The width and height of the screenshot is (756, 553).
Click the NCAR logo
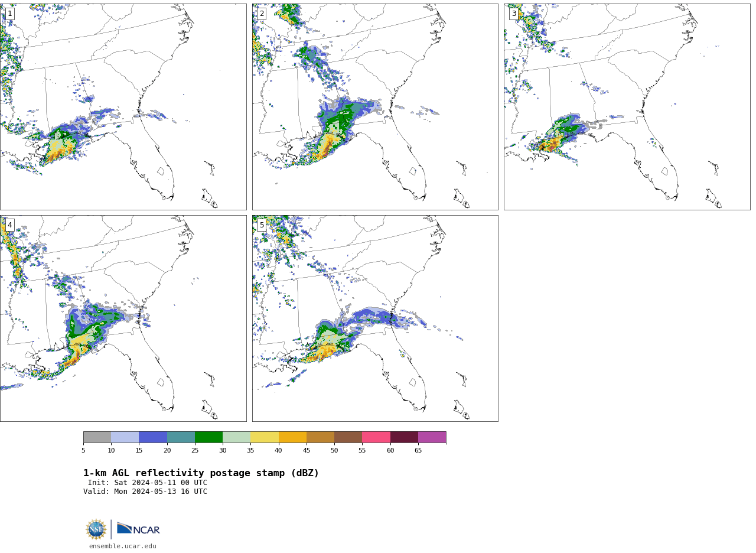[138, 529]
